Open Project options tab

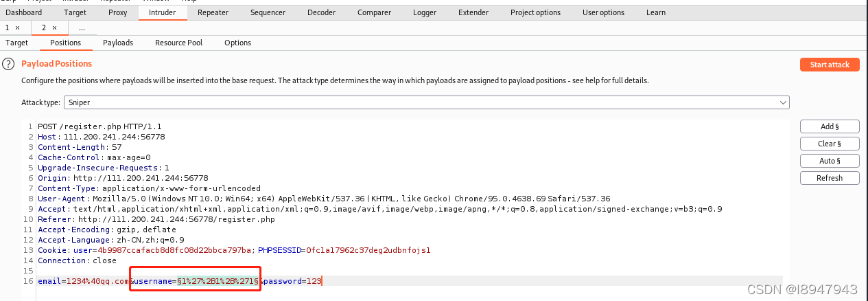535,12
